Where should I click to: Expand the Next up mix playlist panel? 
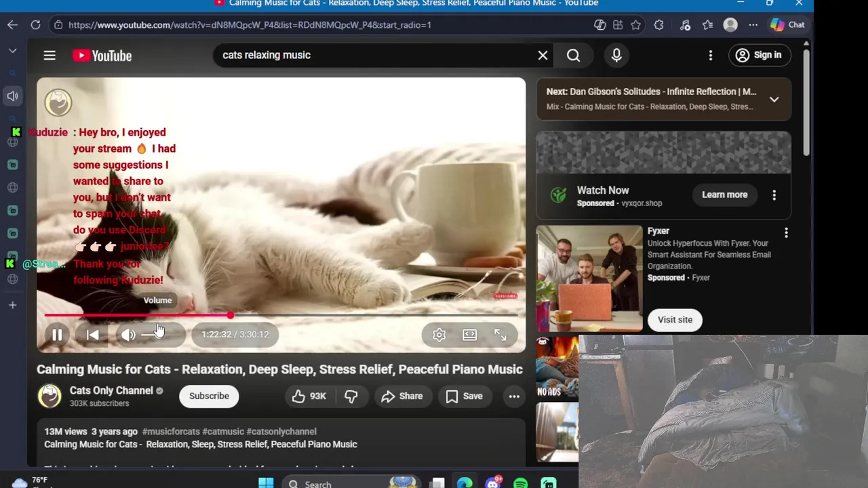[x=774, y=99]
